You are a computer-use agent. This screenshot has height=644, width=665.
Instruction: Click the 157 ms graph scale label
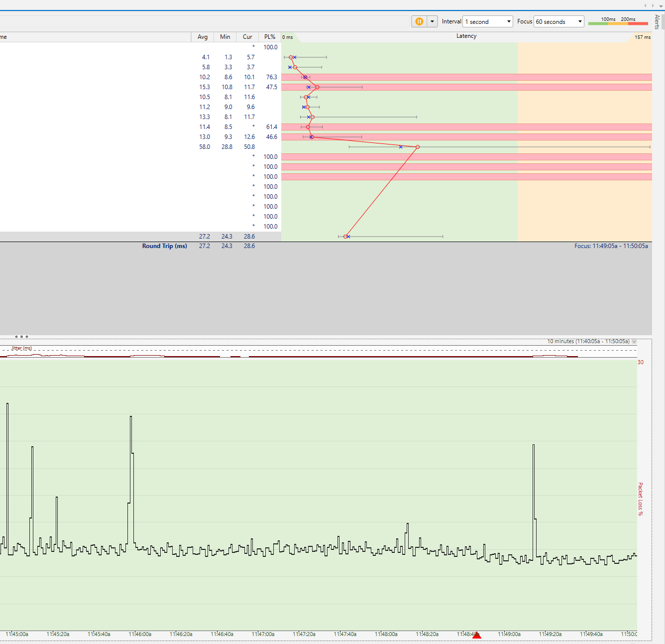pyautogui.click(x=642, y=37)
